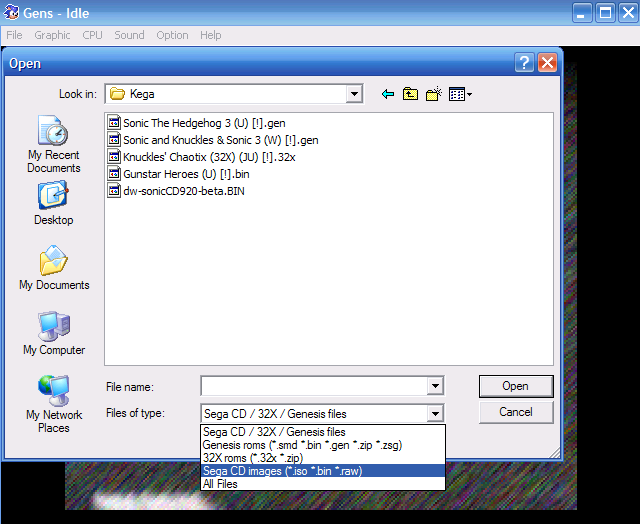Click the Go To Last Folder Visited back arrow

(x=388, y=94)
